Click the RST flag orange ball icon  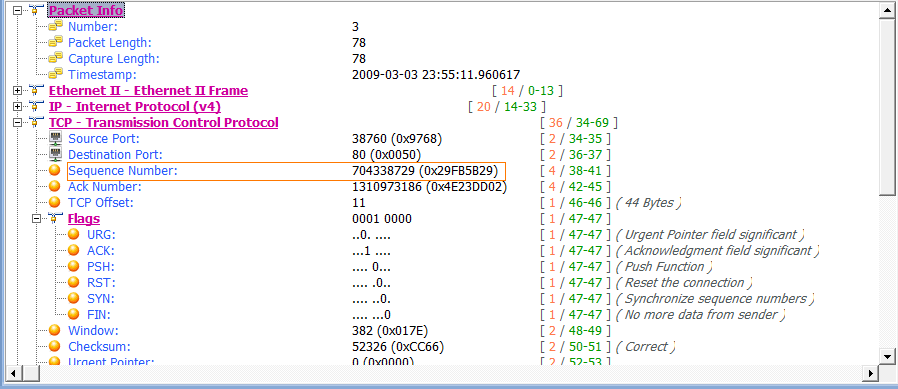[74, 282]
